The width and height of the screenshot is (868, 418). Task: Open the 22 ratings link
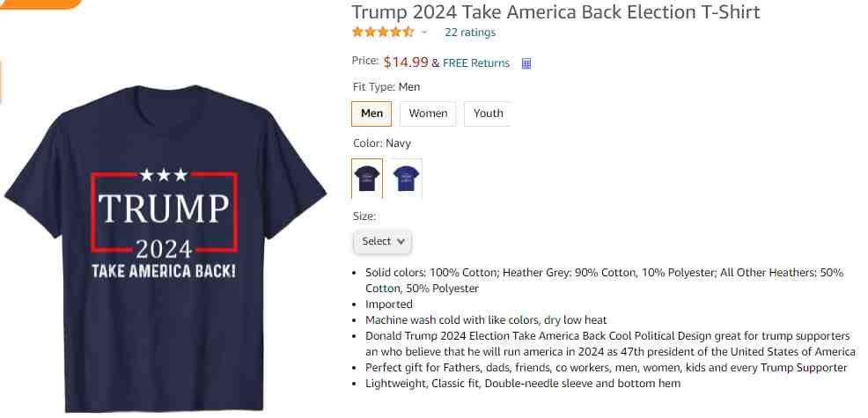pyautogui.click(x=470, y=32)
